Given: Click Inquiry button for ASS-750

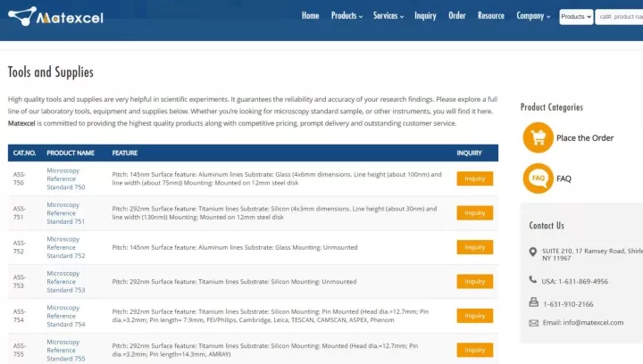Looking at the screenshot, I should click(x=475, y=178).
